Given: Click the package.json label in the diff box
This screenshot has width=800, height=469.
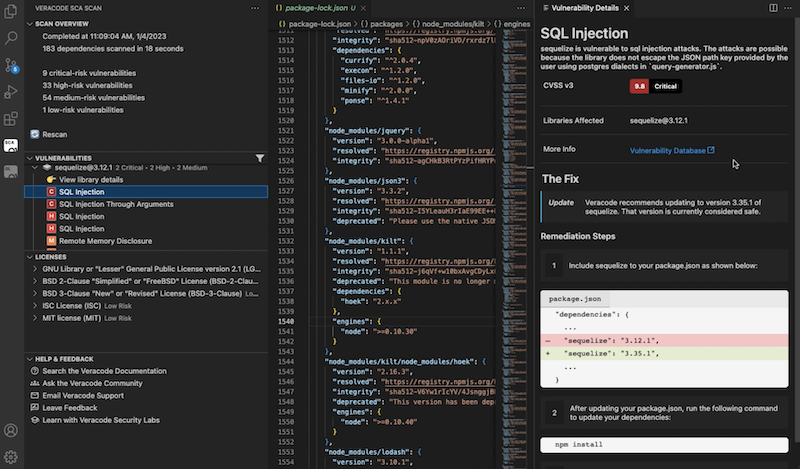Looking at the screenshot, I should click(575, 299).
